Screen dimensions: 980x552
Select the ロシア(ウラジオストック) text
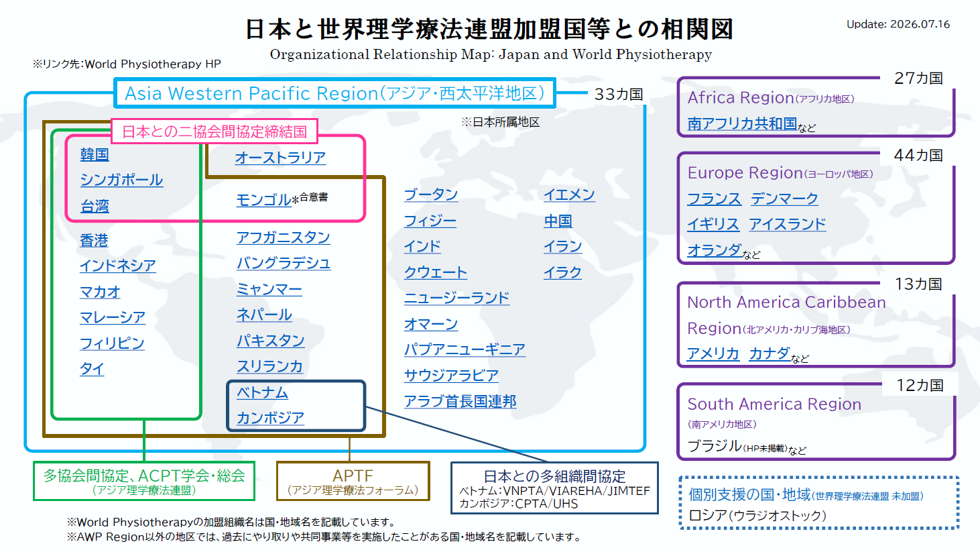click(x=757, y=516)
